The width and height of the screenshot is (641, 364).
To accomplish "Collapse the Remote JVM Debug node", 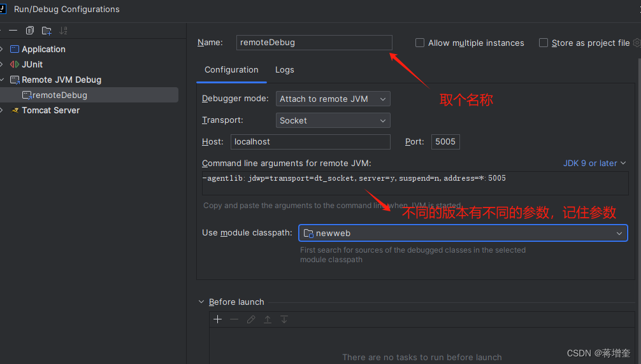I will coord(2,80).
